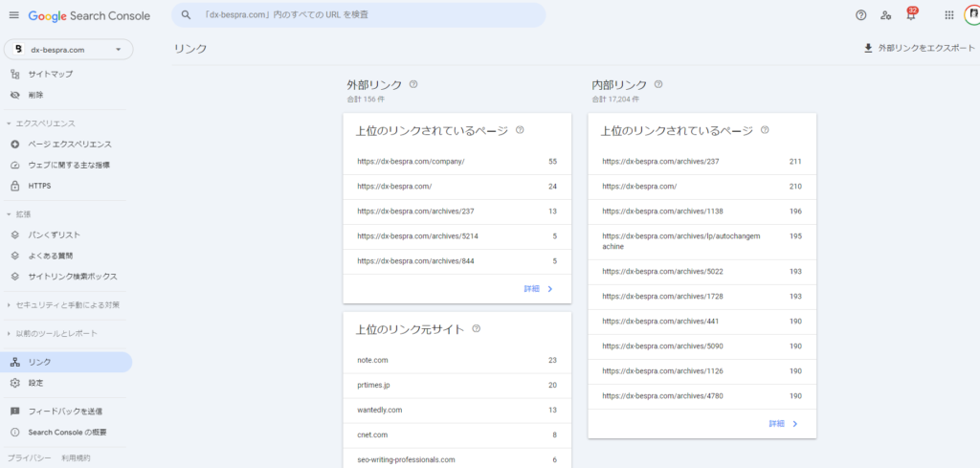Select internal row archives/lp/autochangemachine
This screenshot has height=468, width=980.
702,242
